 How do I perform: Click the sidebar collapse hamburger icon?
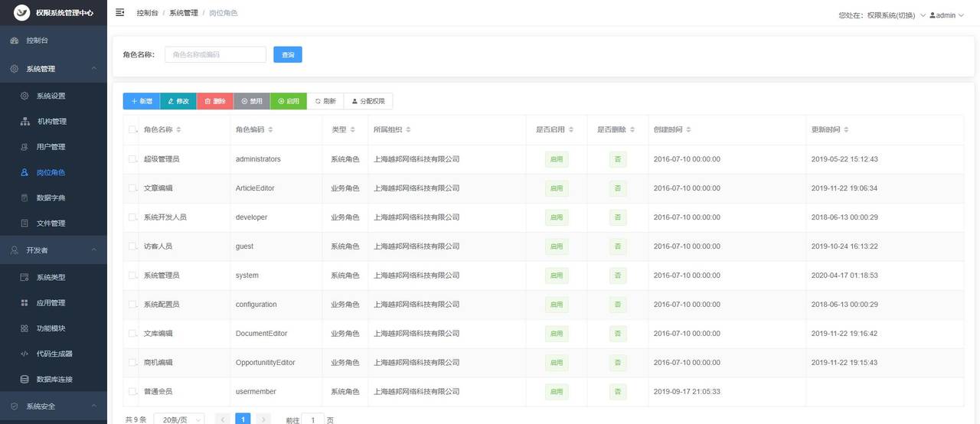tap(120, 13)
